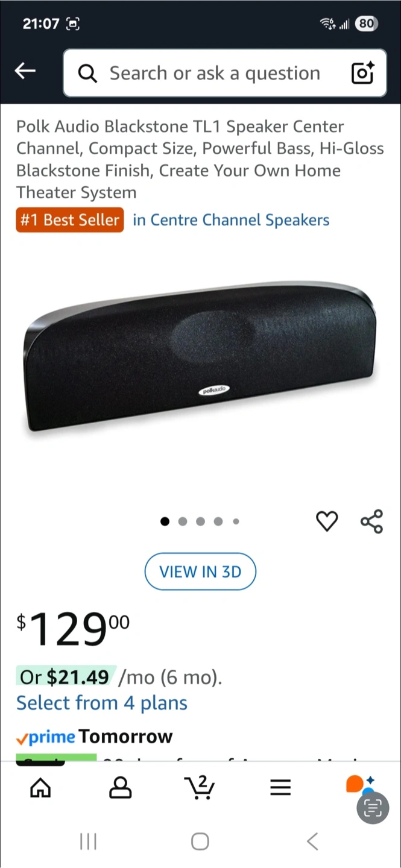Tap the Polk speaker product image

pyautogui.click(x=200, y=356)
